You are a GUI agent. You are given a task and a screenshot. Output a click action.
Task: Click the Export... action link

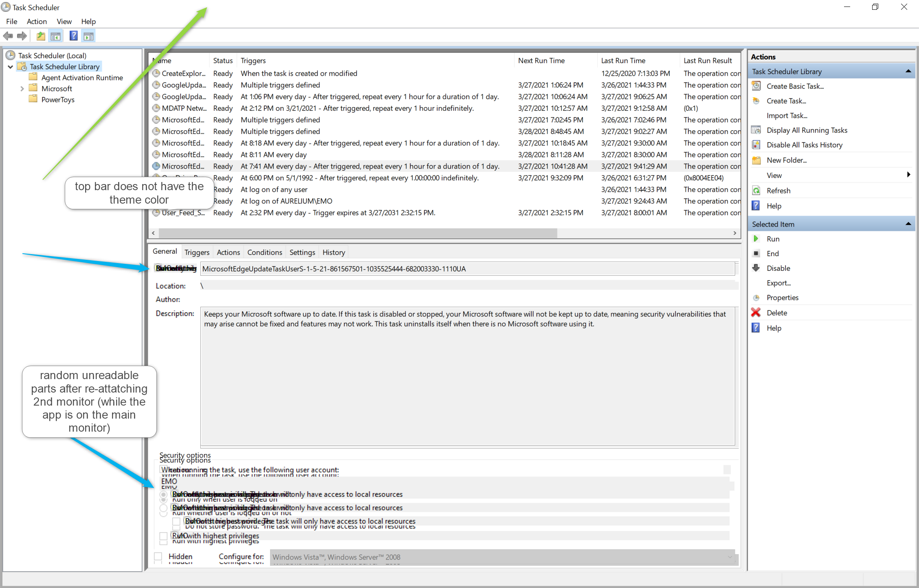tap(778, 283)
